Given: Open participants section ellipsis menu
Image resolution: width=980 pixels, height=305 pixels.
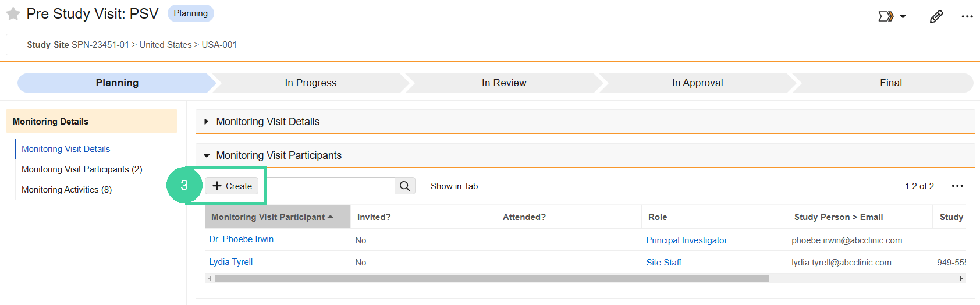Looking at the screenshot, I should pos(957,186).
